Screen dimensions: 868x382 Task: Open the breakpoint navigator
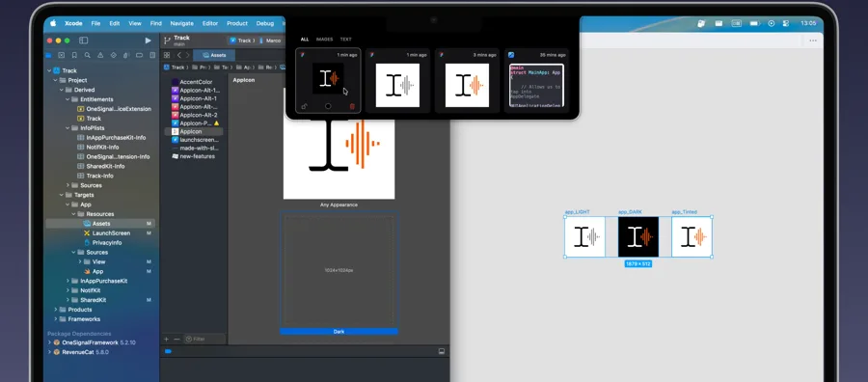point(140,55)
